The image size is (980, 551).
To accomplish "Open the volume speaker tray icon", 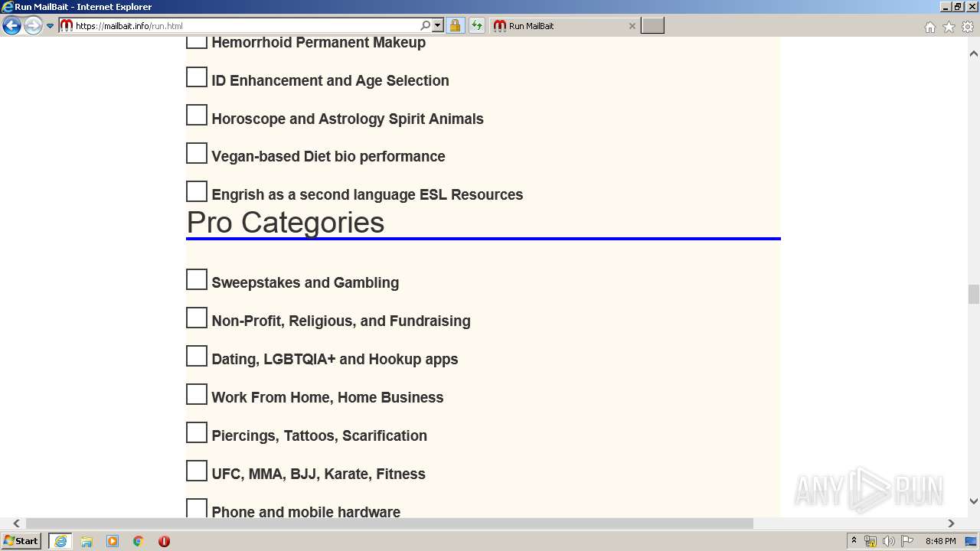I will pyautogui.click(x=888, y=541).
